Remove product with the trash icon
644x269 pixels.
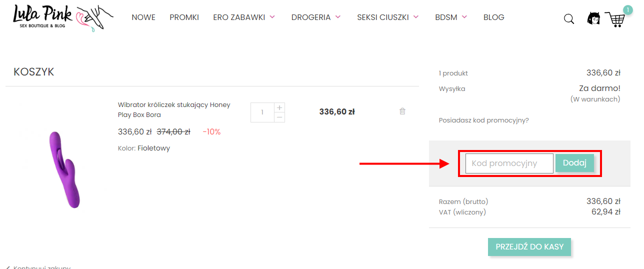[x=402, y=111]
